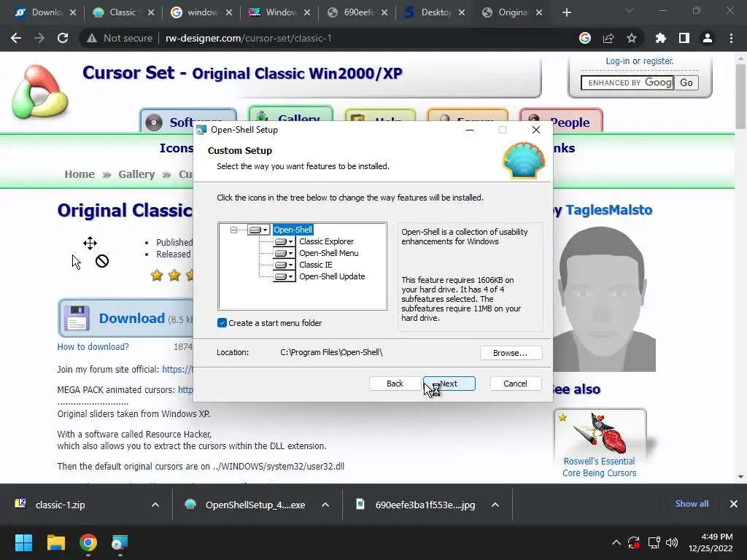Collapse the Open-Shell tree node
This screenshot has width=747, height=560.
pyautogui.click(x=233, y=230)
